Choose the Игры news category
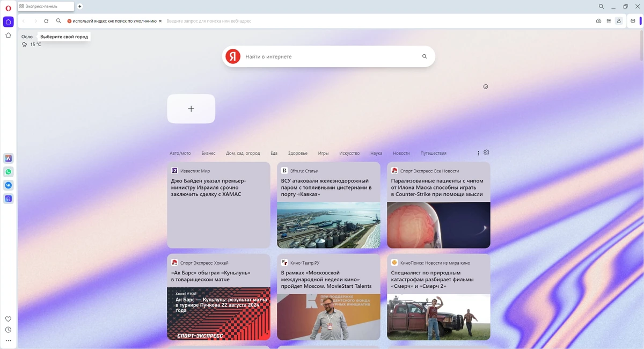Image resolution: width=644 pixels, height=349 pixels. (323, 153)
